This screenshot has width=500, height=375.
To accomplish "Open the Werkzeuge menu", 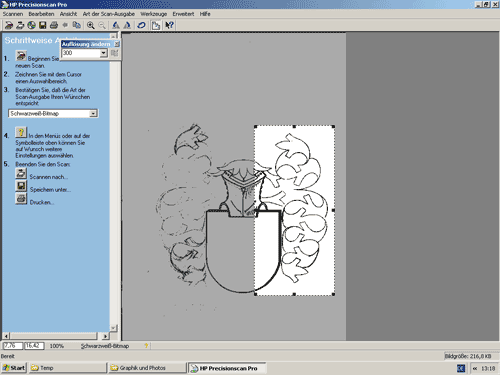I will click(154, 14).
